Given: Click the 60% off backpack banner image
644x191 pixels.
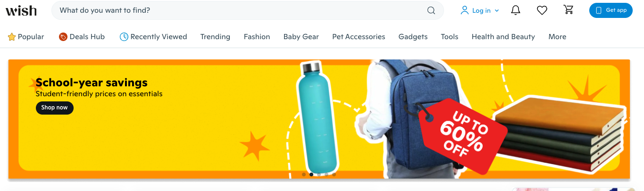Looking at the screenshot, I should 319,119.
